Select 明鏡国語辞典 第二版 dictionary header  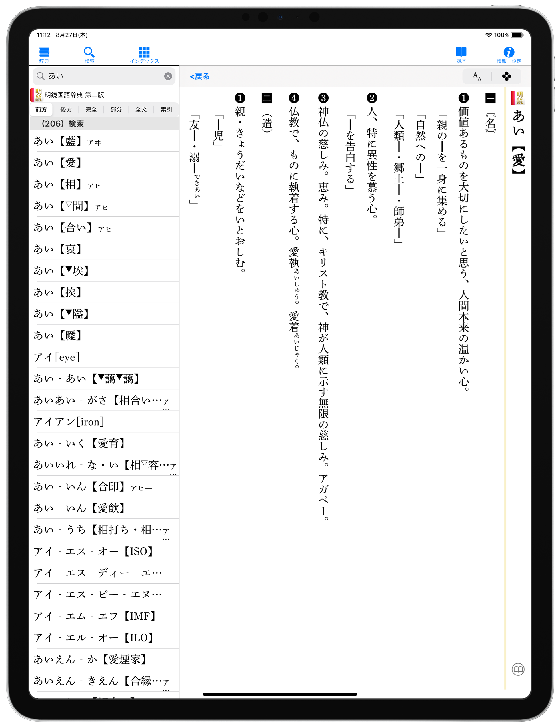click(74, 95)
